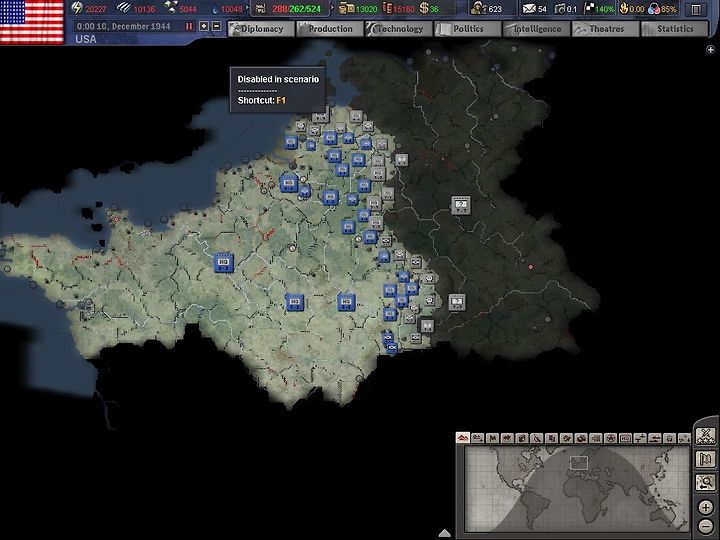Toggle the red pause button
Screen dimensions: 720x540
click(x=189, y=26)
